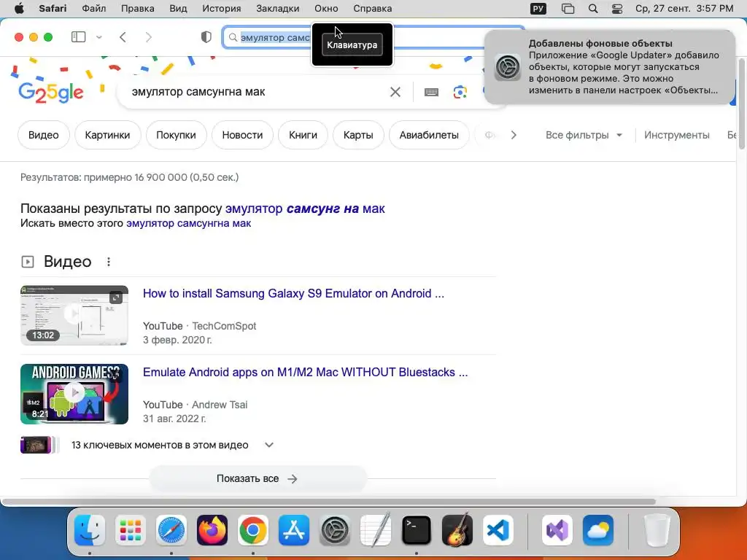Open the Файл menu

pos(94,9)
